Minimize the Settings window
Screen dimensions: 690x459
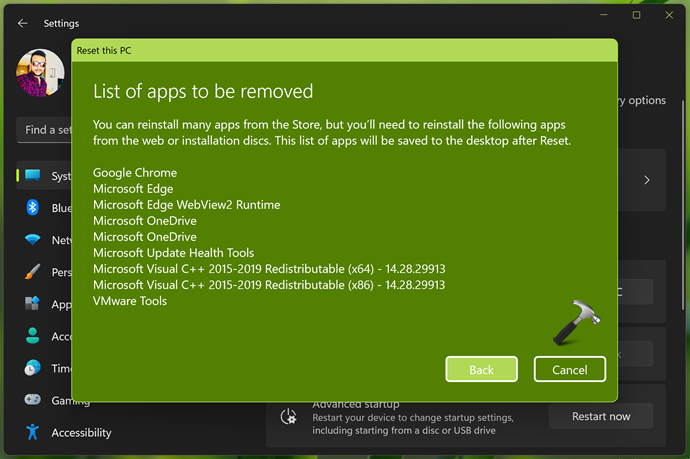point(605,16)
